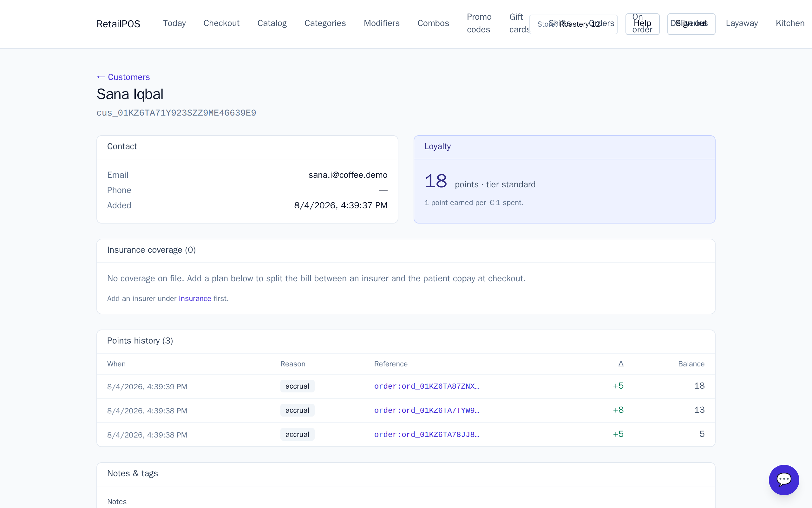
Task: Open the Categories nav item
Action: pyautogui.click(x=325, y=23)
